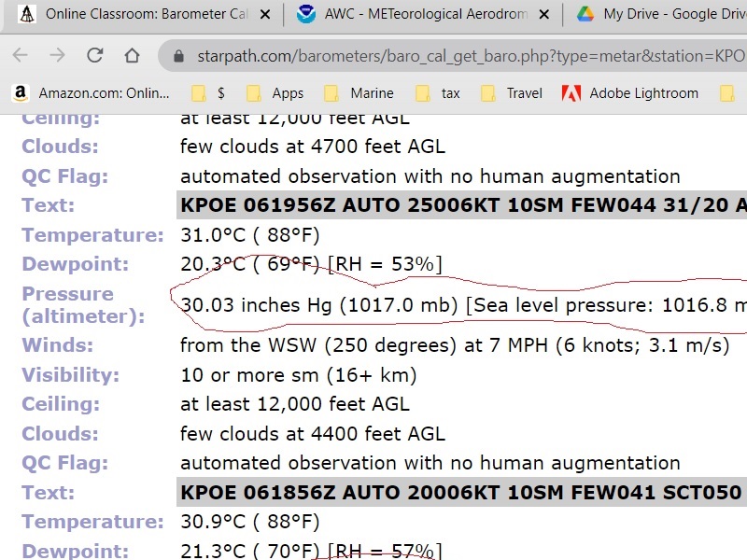Click few clouds at 4400 feet AGL

click(313, 434)
